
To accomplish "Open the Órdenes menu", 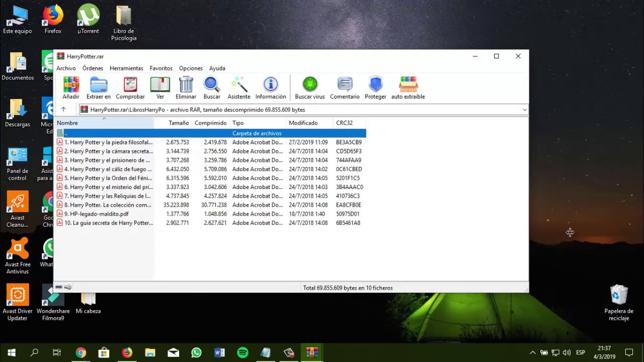I will pyautogui.click(x=93, y=68).
